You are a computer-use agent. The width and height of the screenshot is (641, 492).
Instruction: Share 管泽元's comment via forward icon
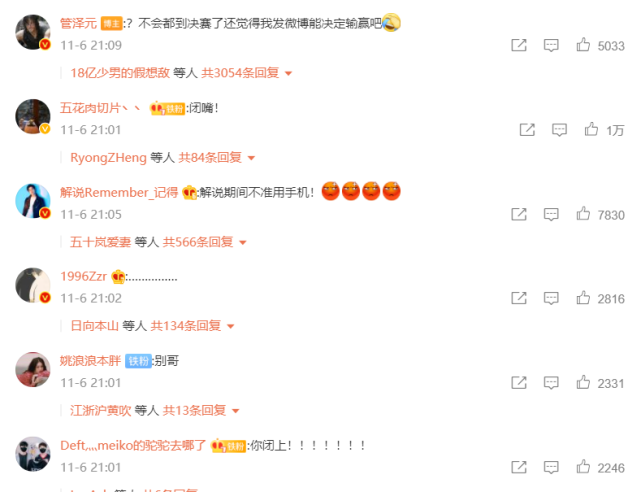coord(519,45)
